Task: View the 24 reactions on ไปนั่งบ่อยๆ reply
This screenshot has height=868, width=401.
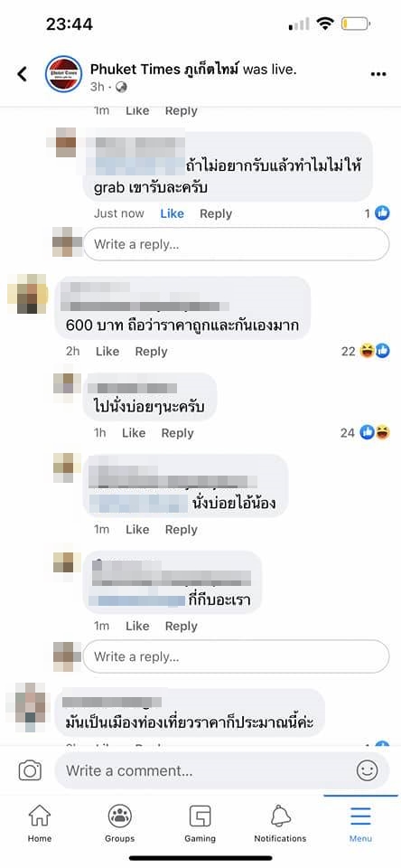Action: (x=365, y=432)
